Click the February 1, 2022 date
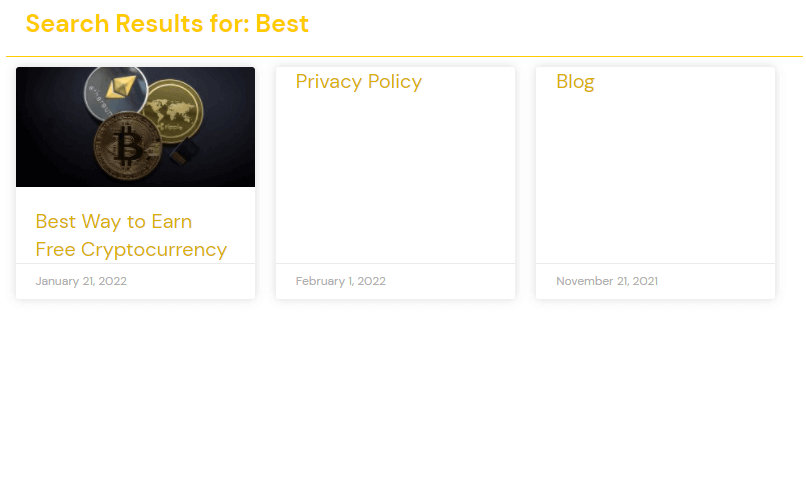This screenshot has height=492, width=806. 341,281
